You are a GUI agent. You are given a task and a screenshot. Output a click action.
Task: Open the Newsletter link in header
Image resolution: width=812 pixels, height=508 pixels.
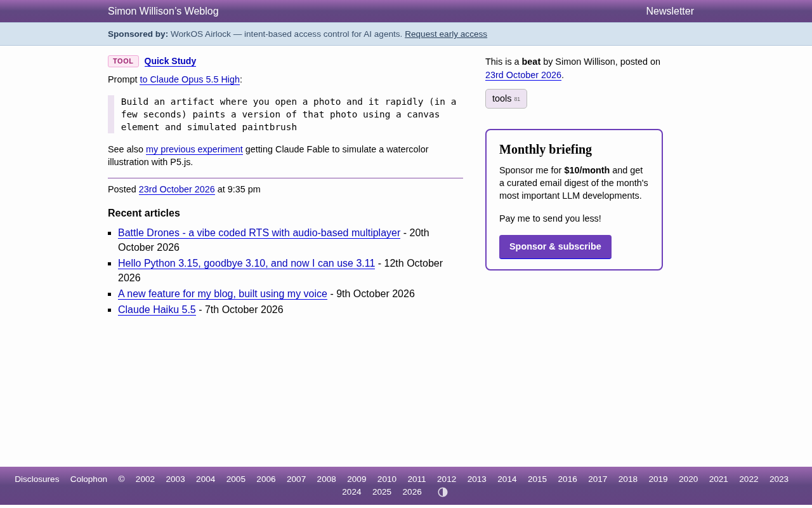(670, 11)
